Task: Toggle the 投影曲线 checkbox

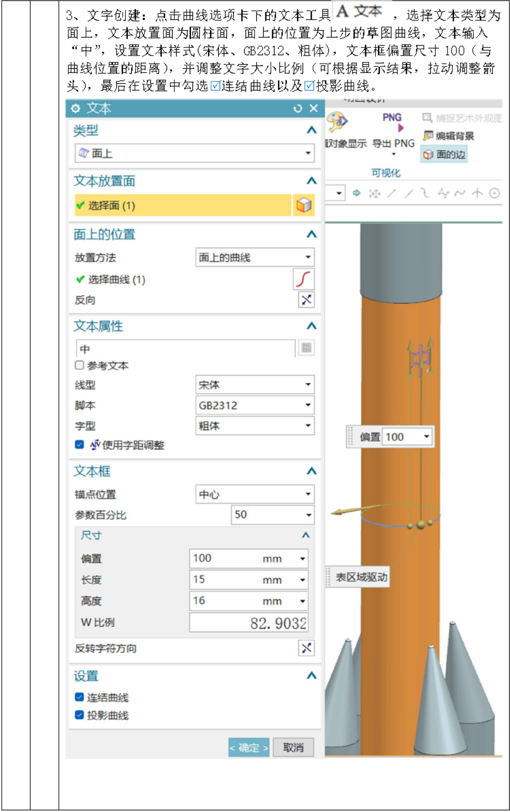Action: coord(80,715)
